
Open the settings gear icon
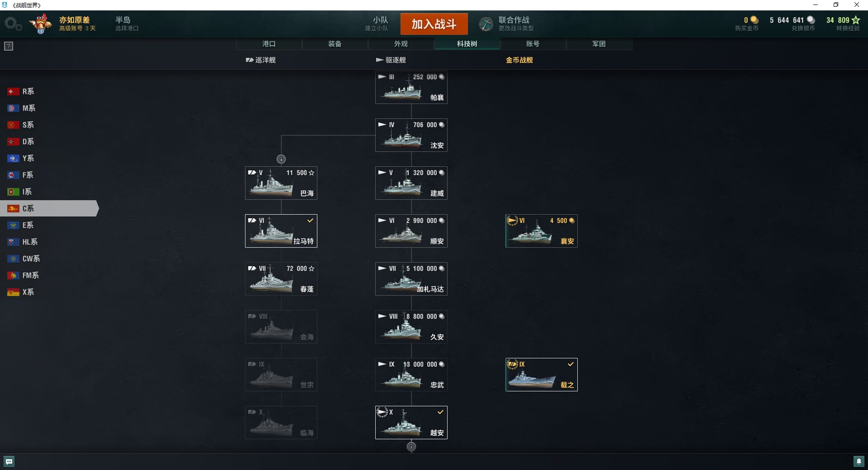(x=13, y=24)
